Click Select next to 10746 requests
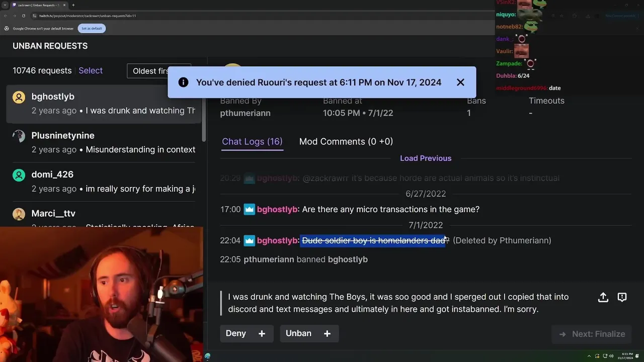644x362 pixels. point(91,71)
